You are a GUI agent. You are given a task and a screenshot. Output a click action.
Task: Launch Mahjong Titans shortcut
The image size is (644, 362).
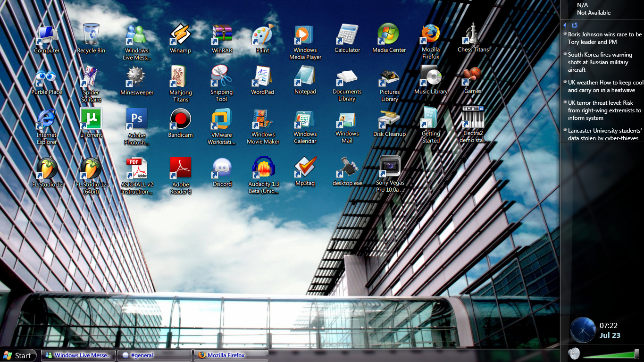[181, 84]
